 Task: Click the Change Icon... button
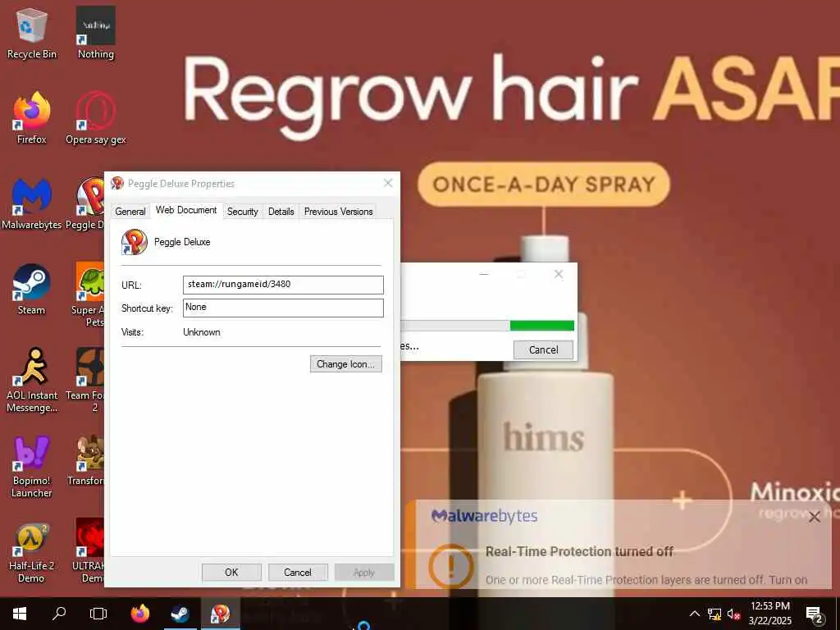point(345,363)
